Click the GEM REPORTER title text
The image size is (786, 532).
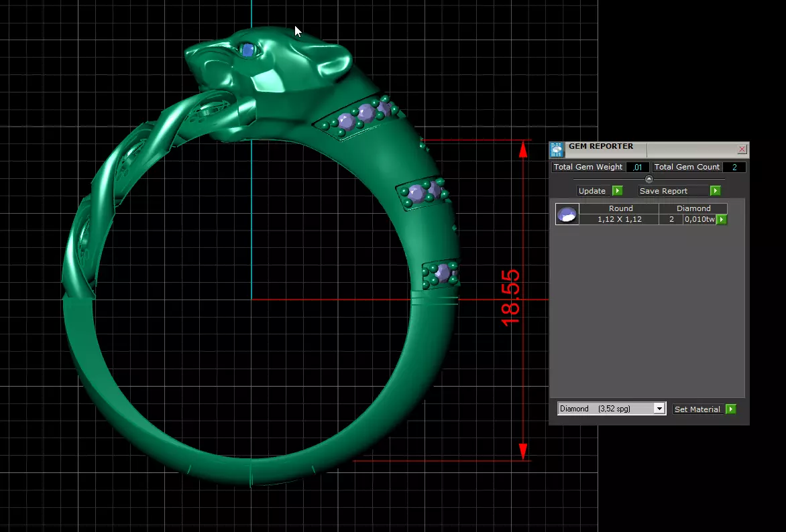click(600, 146)
